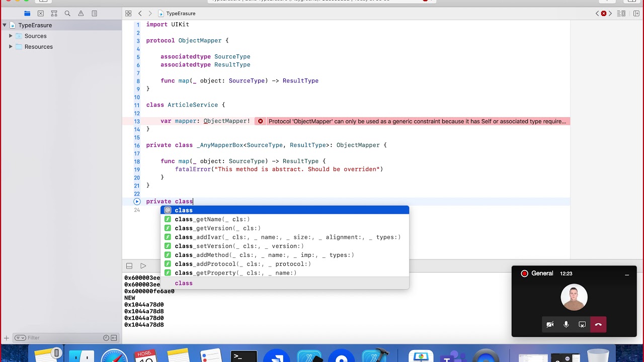The width and height of the screenshot is (644, 362).
Task: Open the related items grid icon
Action: (128, 14)
